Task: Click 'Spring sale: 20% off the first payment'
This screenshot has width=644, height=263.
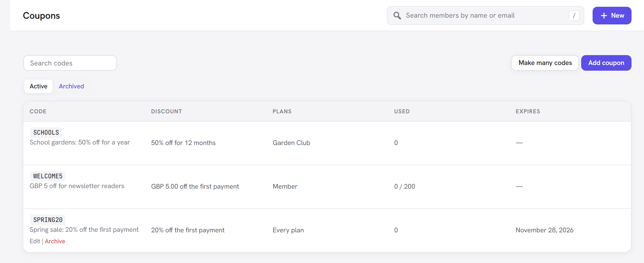Action: (84, 229)
